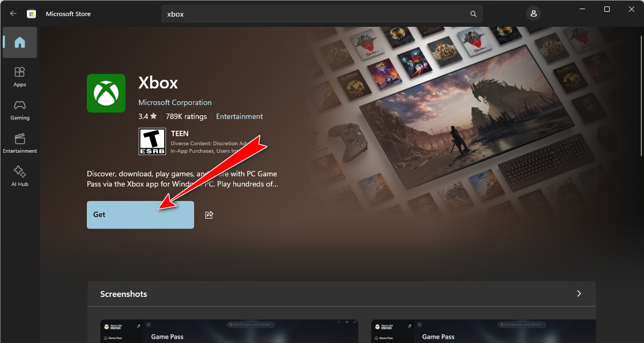Click the 789K ratings text
The height and width of the screenshot is (343, 644).
186,116
